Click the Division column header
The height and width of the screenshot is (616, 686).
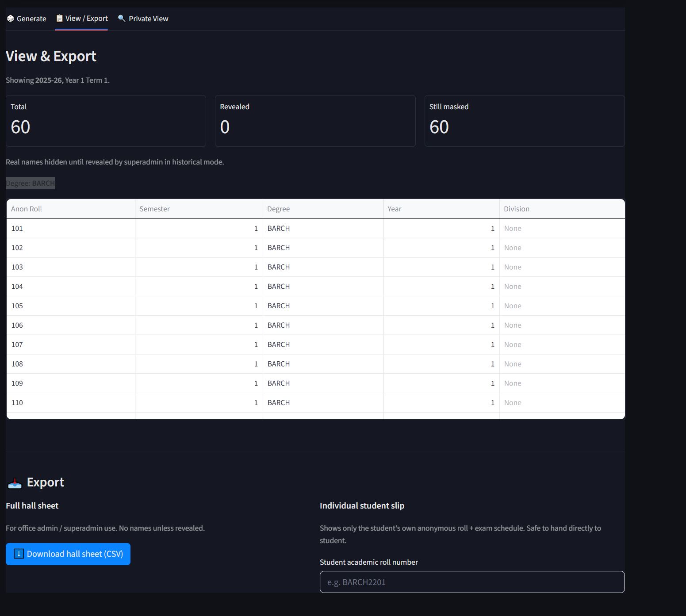pos(562,209)
